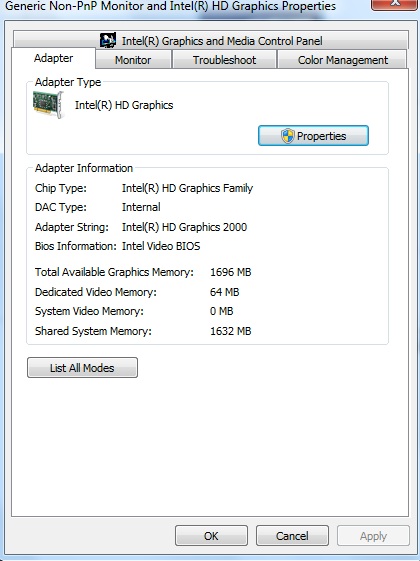Viewport: 420px width, 561px height.
Task: Click the Shared System Memory 1632 MB value
Action: (x=230, y=331)
